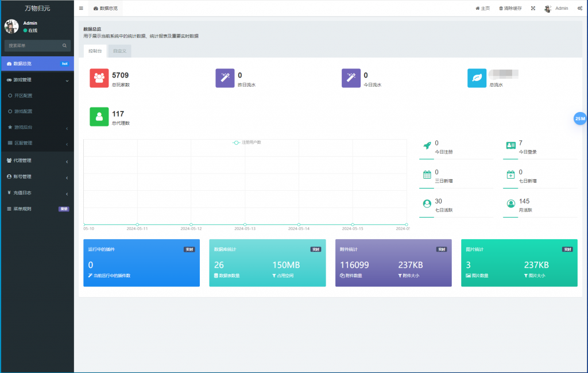Viewport: 588px width, 373px height.
Task: Click the floating 25M bubble
Action: point(580,118)
